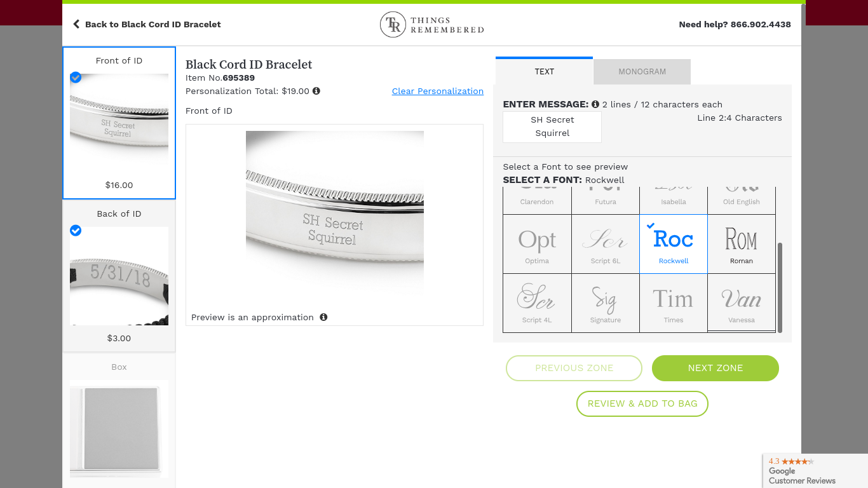Pick the Script 6L font tile
This screenshot has width=868, height=488.
coord(606,244)
